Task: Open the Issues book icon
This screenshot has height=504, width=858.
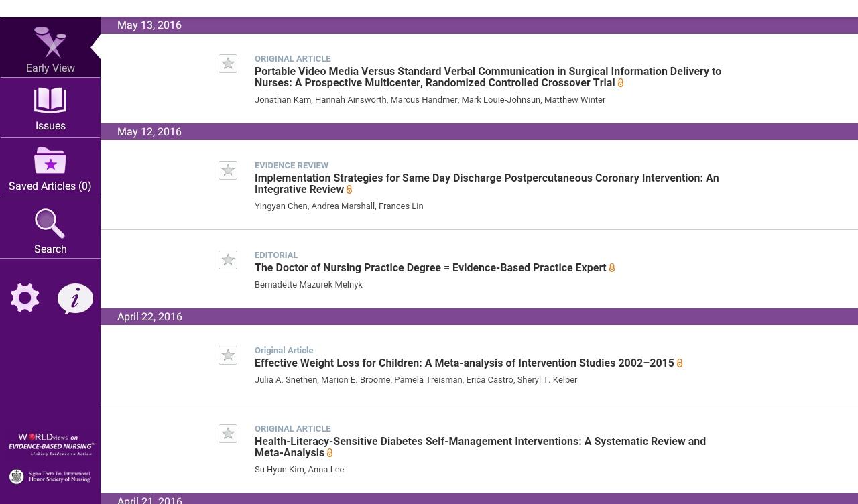Action: [50, 101]
